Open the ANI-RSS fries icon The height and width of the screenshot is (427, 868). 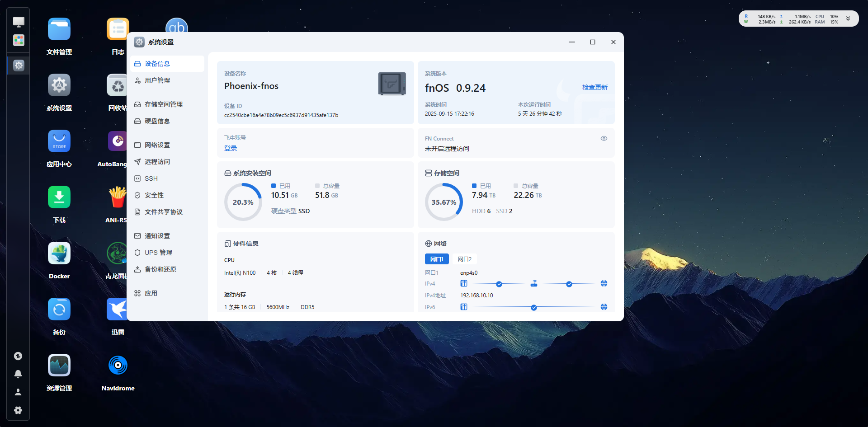pyautogui.click(x=117, y=197)
